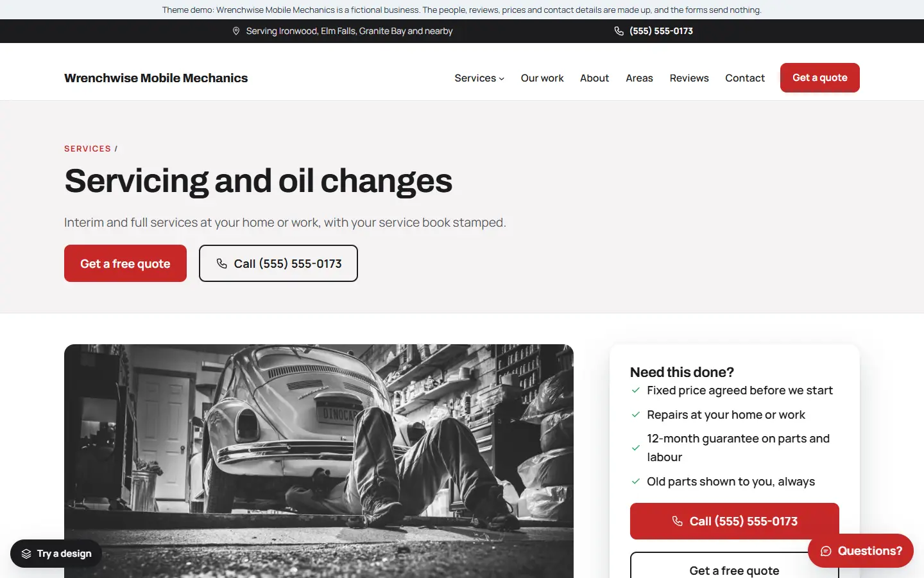
Task: Click checkmark beside Fixed price agreed
Action: pyautogui.click(x=636, y=390)
